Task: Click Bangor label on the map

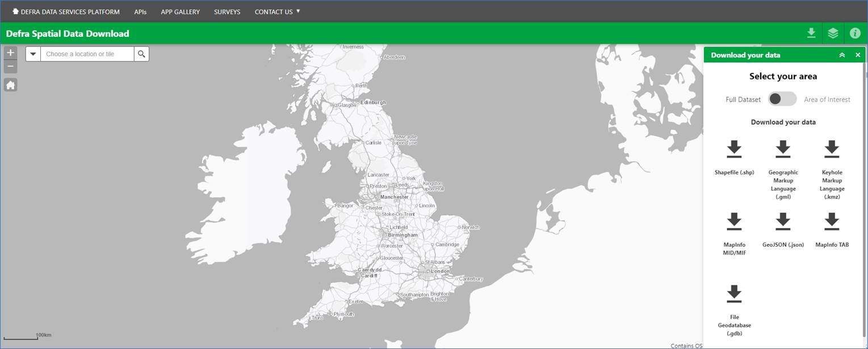Action: point(345,205)
